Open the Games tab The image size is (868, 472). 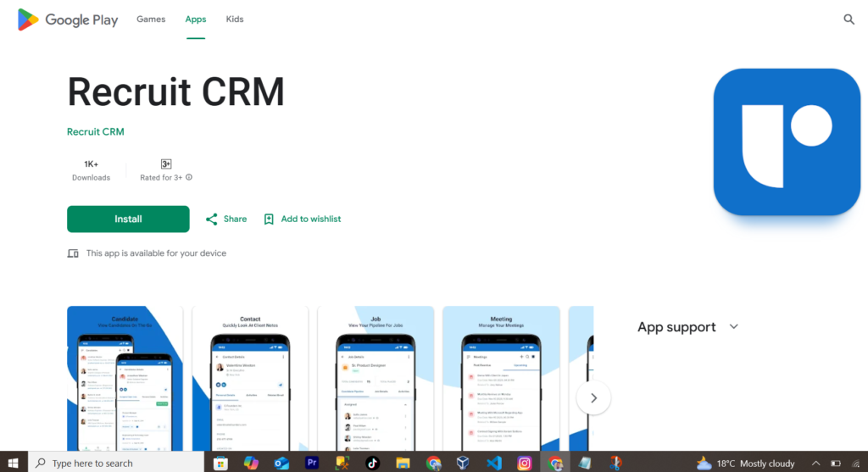[x=151, y=19]
